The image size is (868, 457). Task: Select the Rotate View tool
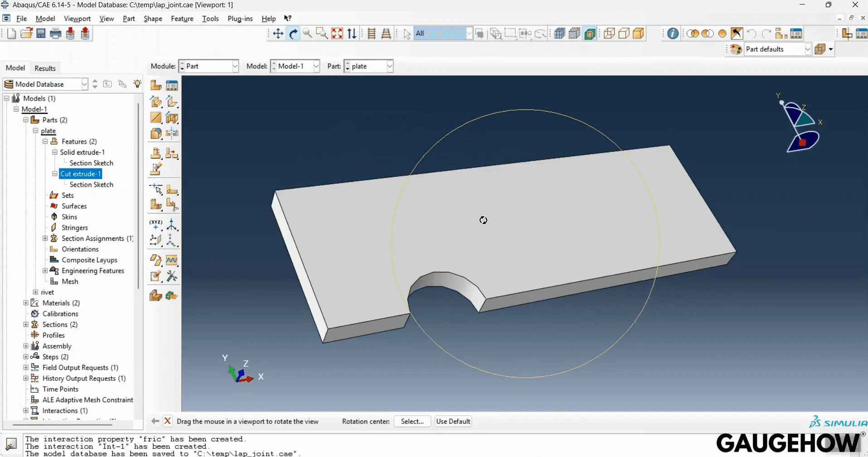coord(294,33)
